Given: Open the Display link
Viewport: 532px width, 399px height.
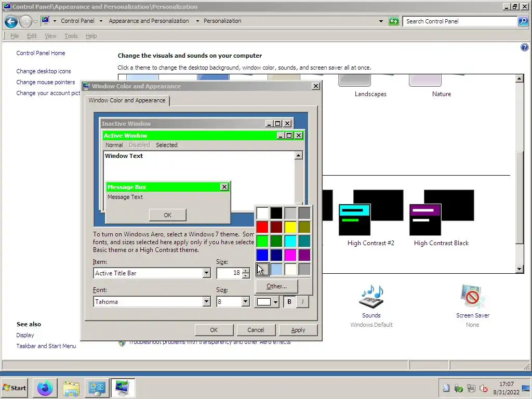Looking at the screenshot, I should pos(25,335).
